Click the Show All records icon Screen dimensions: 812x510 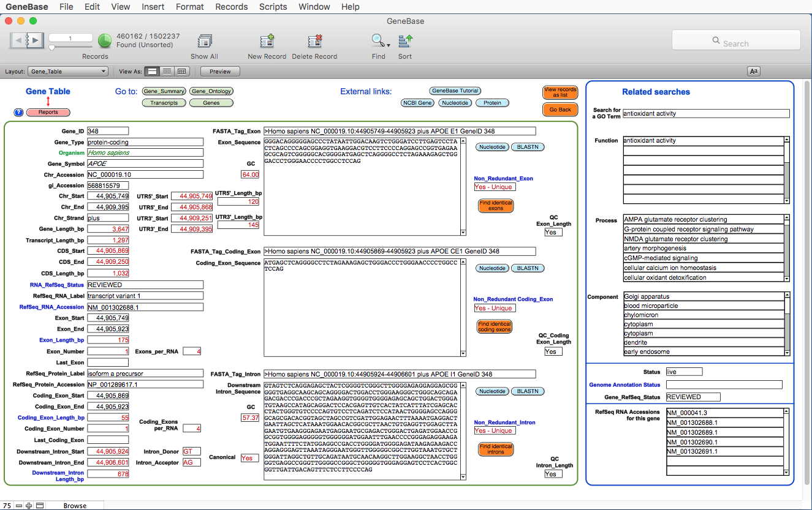204,41
